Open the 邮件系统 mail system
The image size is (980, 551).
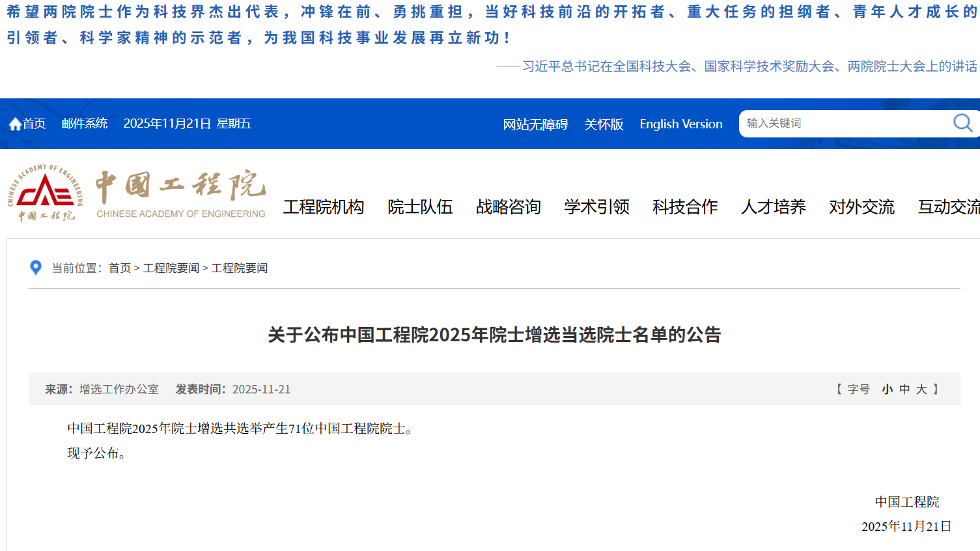[x=85, y=123]
